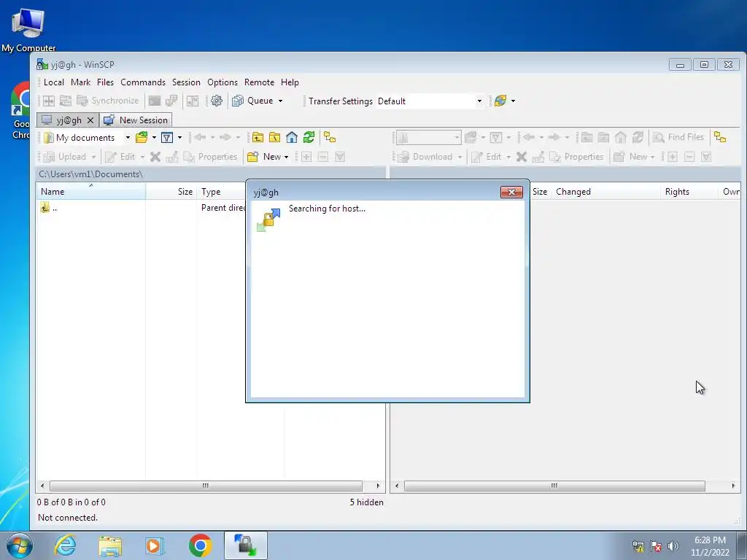Click the Queue toolbar button
This screenshot has width=747, height=560.
click(253, 101)
